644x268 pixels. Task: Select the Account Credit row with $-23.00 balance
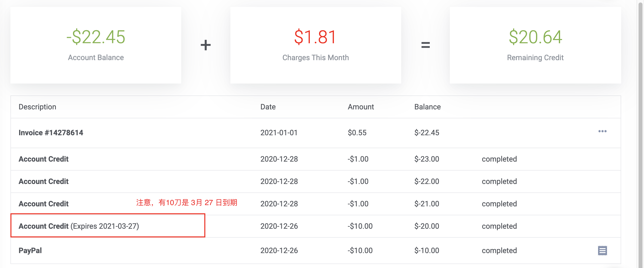[43, 159]
